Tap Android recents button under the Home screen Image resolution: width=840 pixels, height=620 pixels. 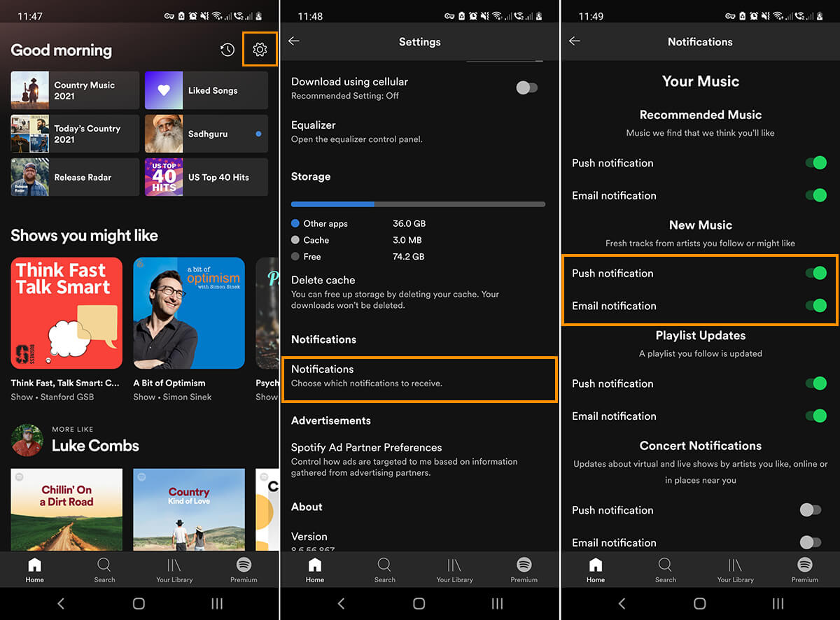[217, 603]
